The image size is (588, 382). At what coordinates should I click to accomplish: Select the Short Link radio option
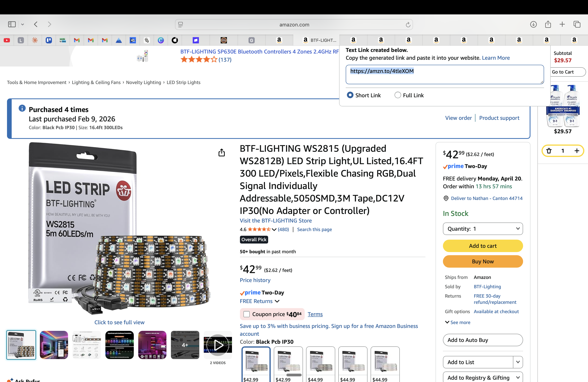pyautogui.click(x=350, y=95)
